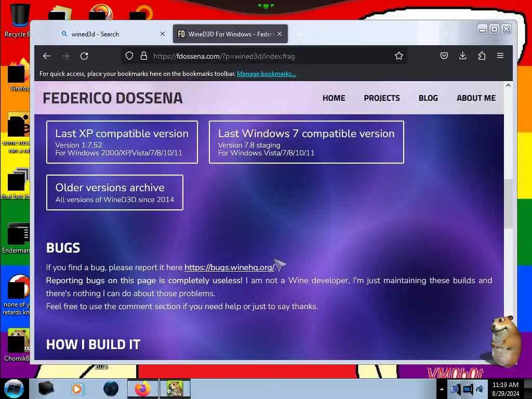The image size is (532, 399).
Task: Open the Recycle Bin desktop icon
Action: click(17, 20)
